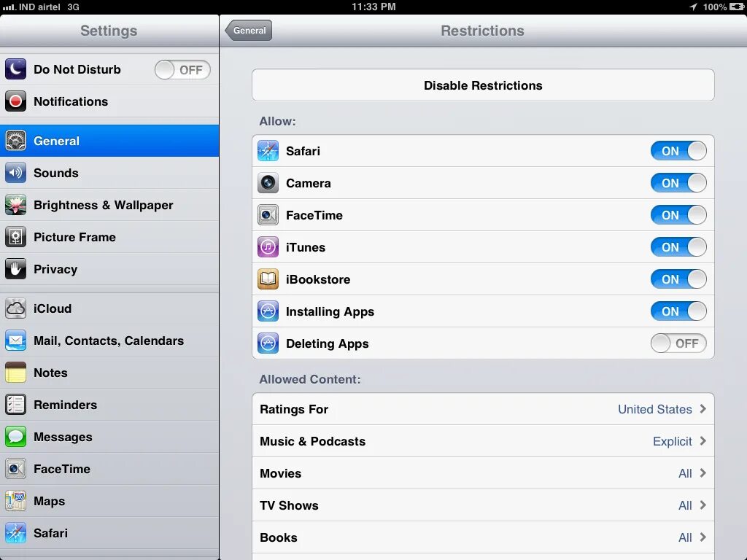This screenshot has height=560, width=747.
Task: Open Mail, Contacts, Calendars settings
Action: [x=109, y=341]
